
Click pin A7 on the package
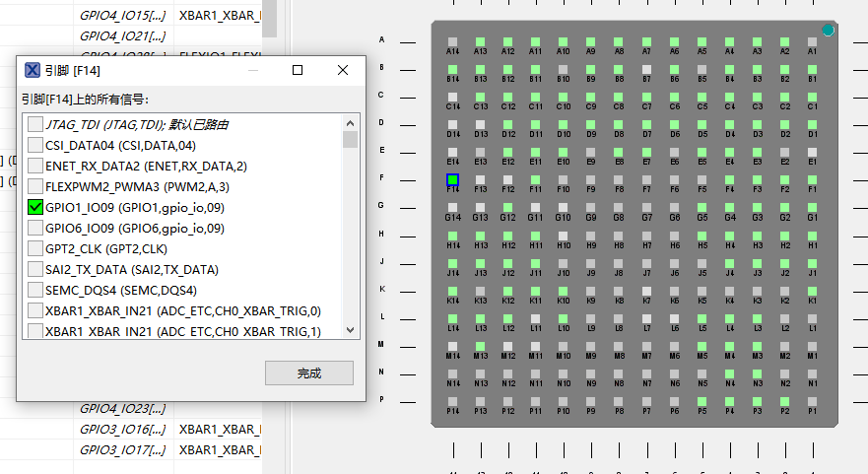point(646,41)
